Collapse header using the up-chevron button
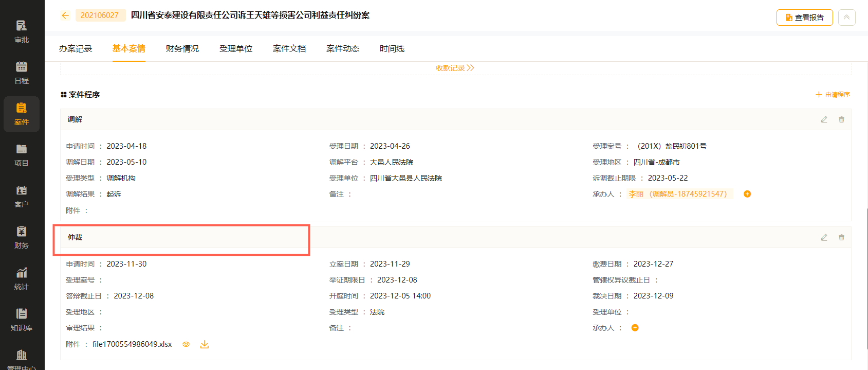Screen dimensions: 868x370 846,17
